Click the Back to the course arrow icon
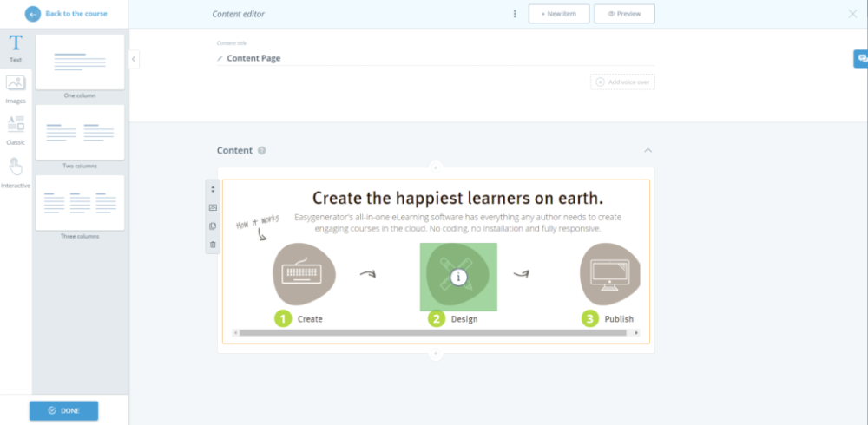Viewport: 868px width, 425px height. [x=33, y=14]
